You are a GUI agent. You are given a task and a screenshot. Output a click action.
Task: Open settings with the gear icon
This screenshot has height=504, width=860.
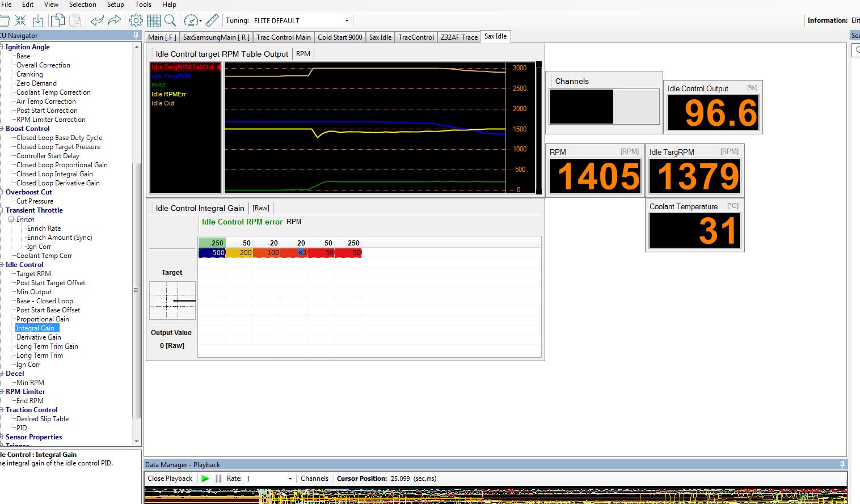coord(136,21)
